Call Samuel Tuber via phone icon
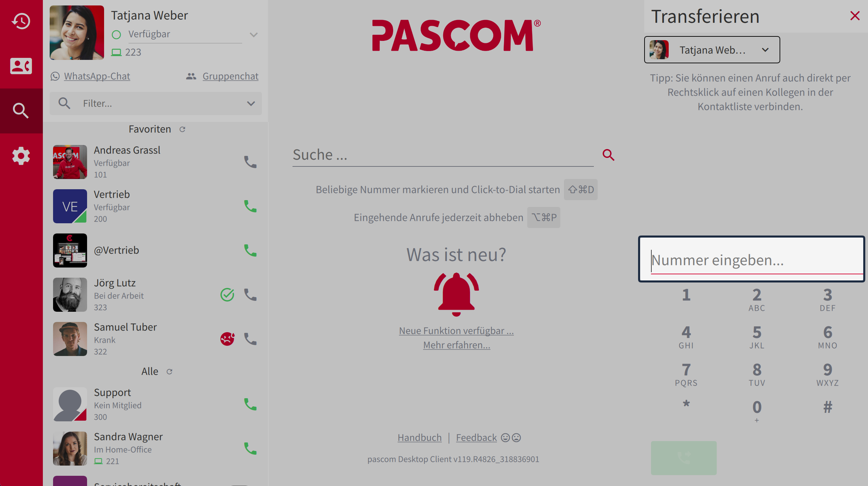Screen dimensions: 868x486 tap(250, 339)
